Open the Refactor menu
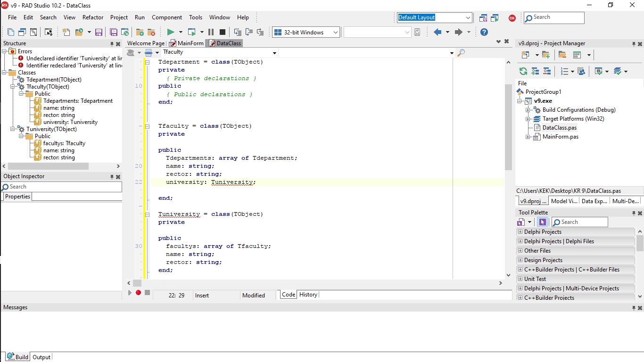644x362 pixels. [x=93, y=17]
